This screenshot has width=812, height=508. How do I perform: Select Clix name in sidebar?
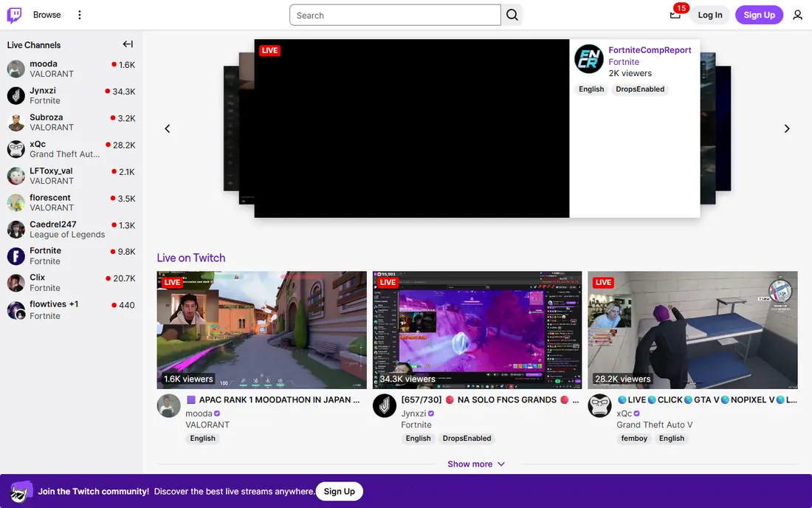tap(38, 278)
